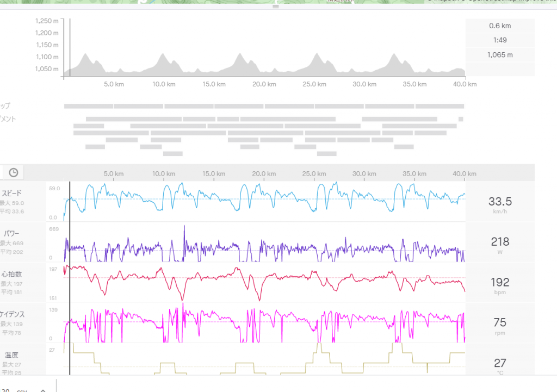Click the 心拍数 stream label
This screenshot has width=557, height=392.
click(12, 274)
